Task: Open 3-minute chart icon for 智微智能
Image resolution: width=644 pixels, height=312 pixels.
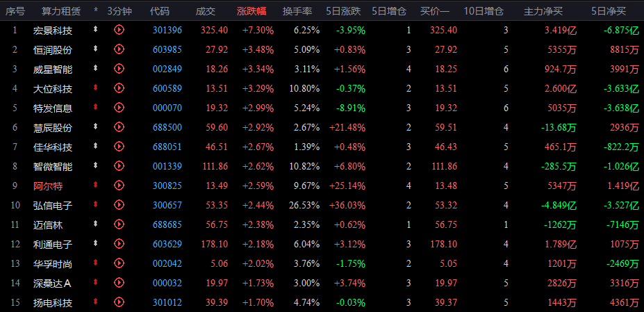Action: (x=119, y=166)
